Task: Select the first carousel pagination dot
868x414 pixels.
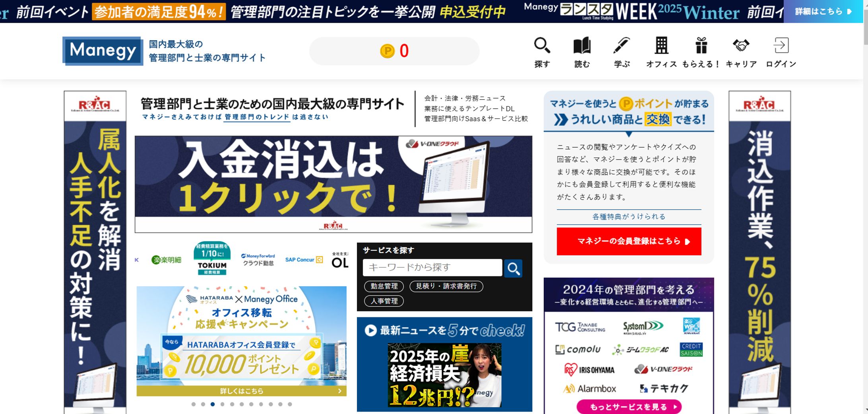Action: [x=194, y=404]
